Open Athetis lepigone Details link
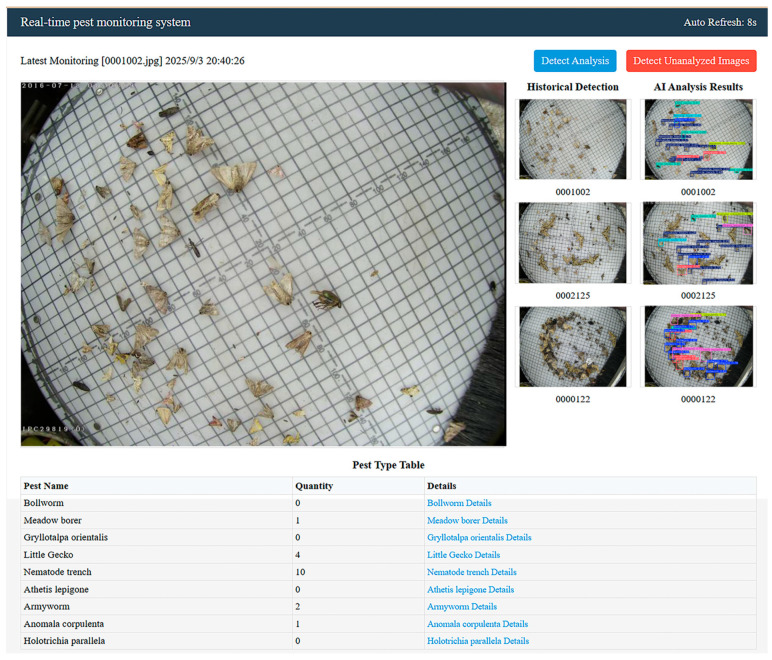The width and height of the screenshot is (772, 660). click(x=470, y=589)
